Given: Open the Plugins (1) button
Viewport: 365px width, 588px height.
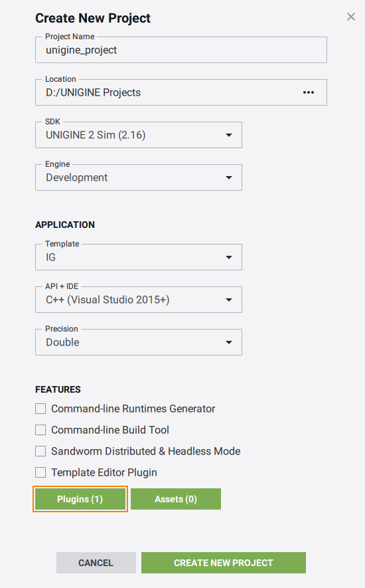Looking at the screenshot, I should coord(80,499).
